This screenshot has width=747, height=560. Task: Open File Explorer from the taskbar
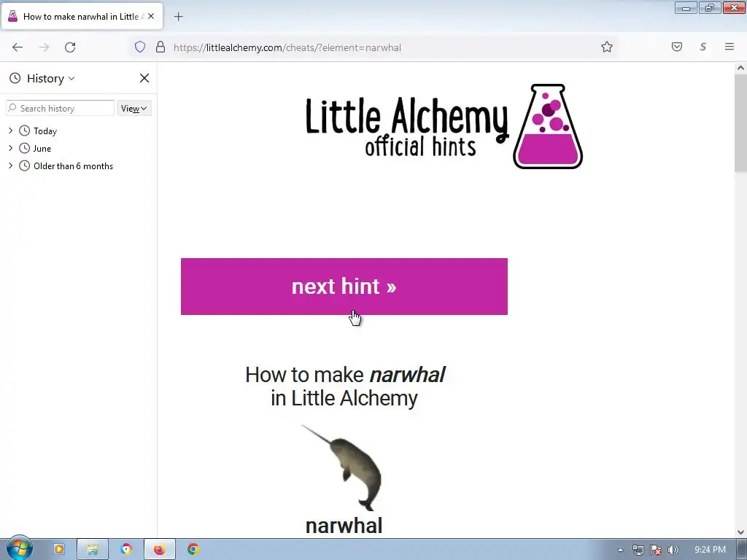tap(93, 549)
